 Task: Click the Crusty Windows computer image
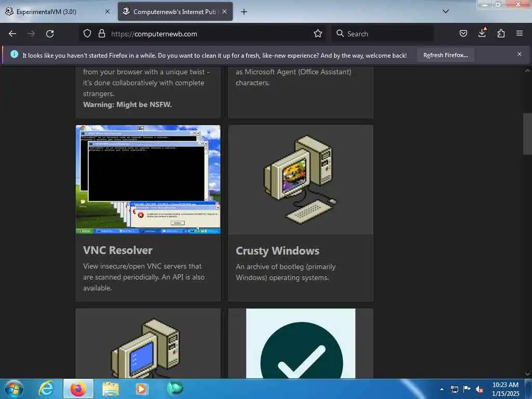tap(301, 179)
